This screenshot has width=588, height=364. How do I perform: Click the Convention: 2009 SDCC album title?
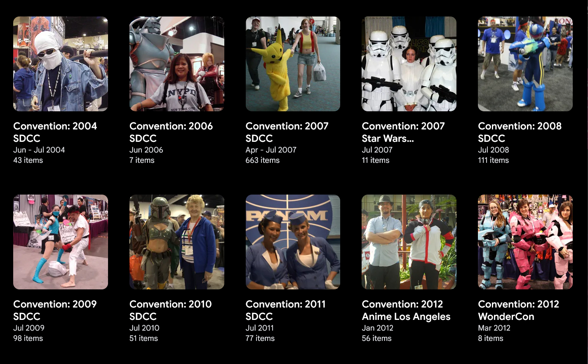point(55,310)
